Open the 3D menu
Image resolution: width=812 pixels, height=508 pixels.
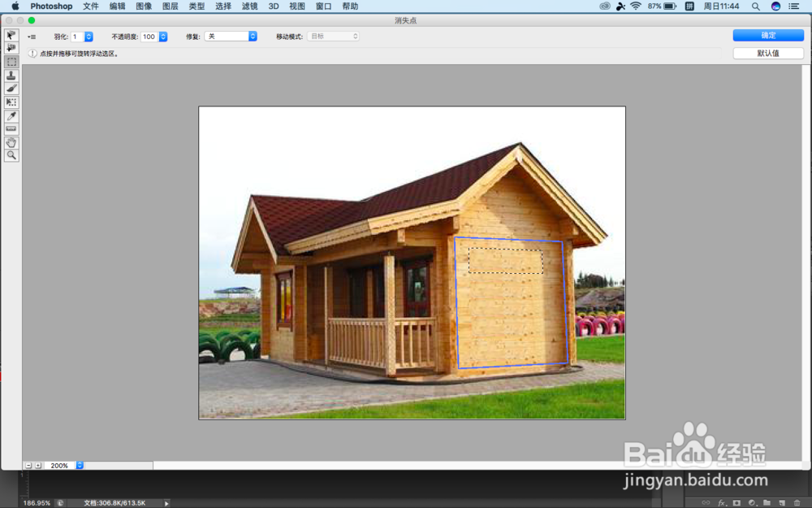(x=274, y=7)
